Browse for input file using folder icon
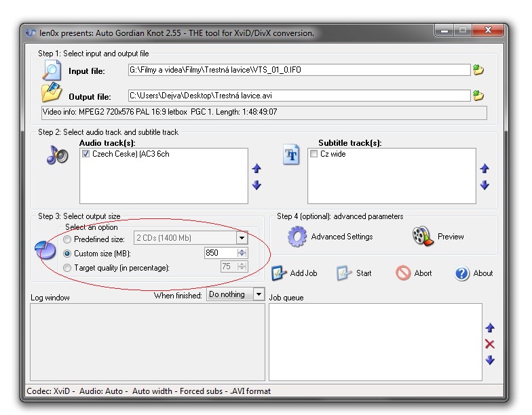The height and width of the screenshot is (415, 532). click(x=478, y=70)
